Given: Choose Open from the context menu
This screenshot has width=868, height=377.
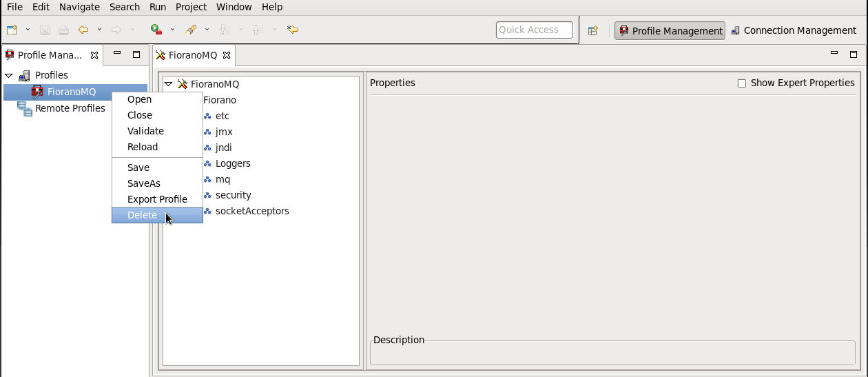Looking at the screenshot, I should [x=157, y=99].
